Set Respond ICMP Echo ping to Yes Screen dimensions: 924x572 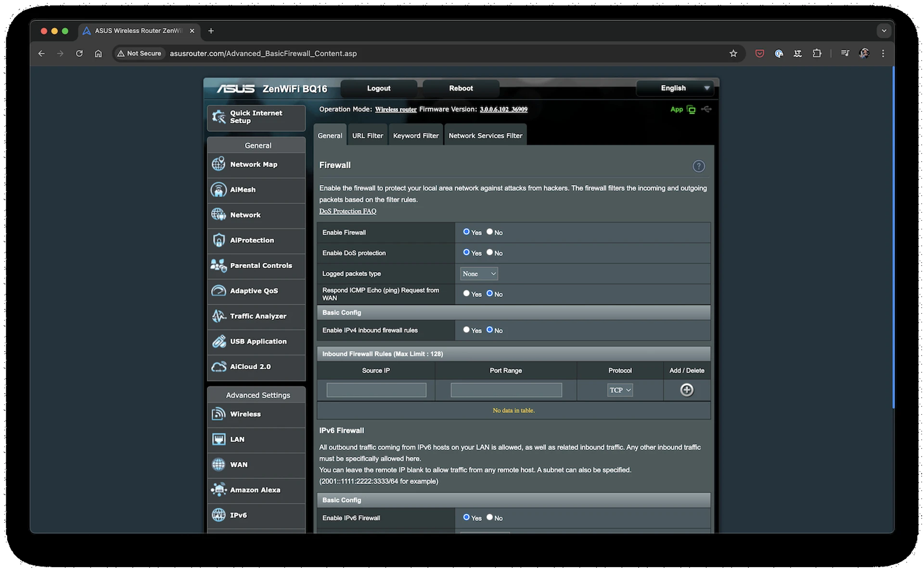(466, 293)
